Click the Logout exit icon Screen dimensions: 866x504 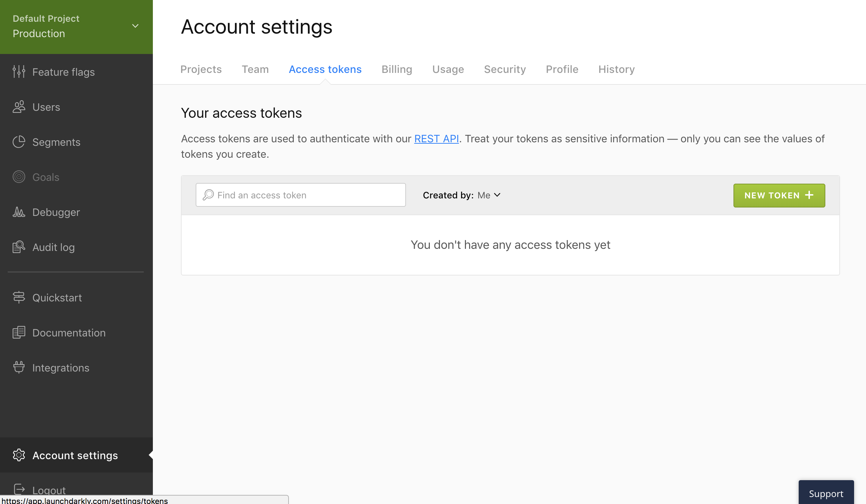click(x=19, y=489)
